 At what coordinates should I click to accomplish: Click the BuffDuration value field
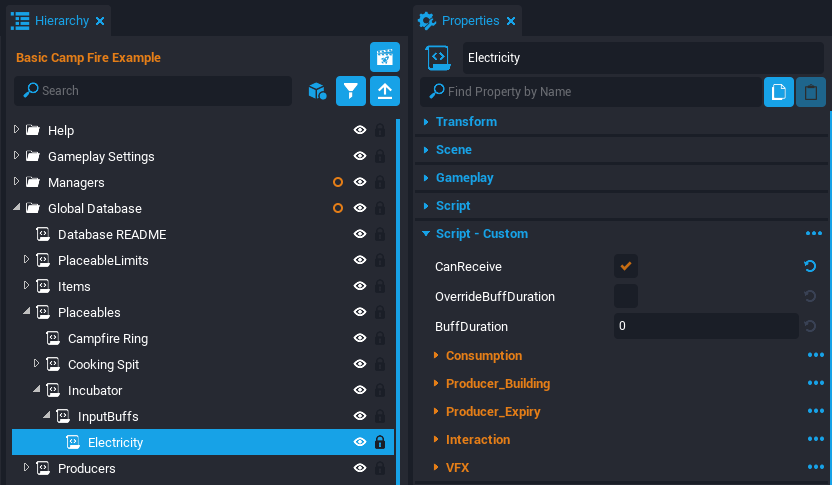(705, 326)
